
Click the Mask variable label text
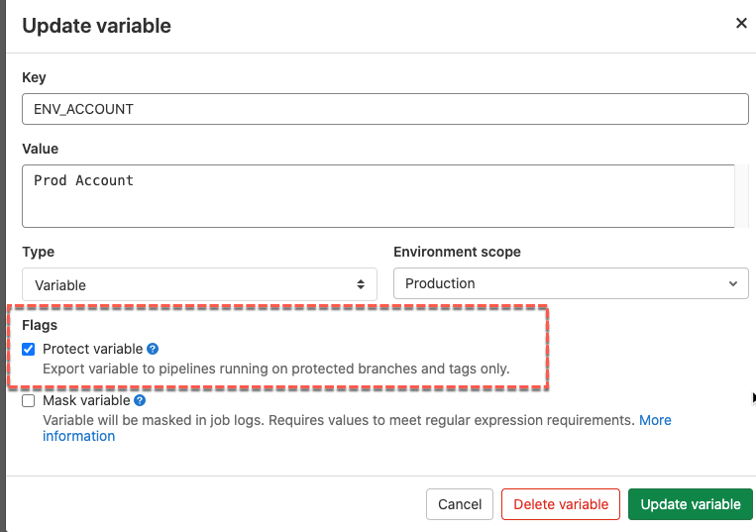(86, 400)
